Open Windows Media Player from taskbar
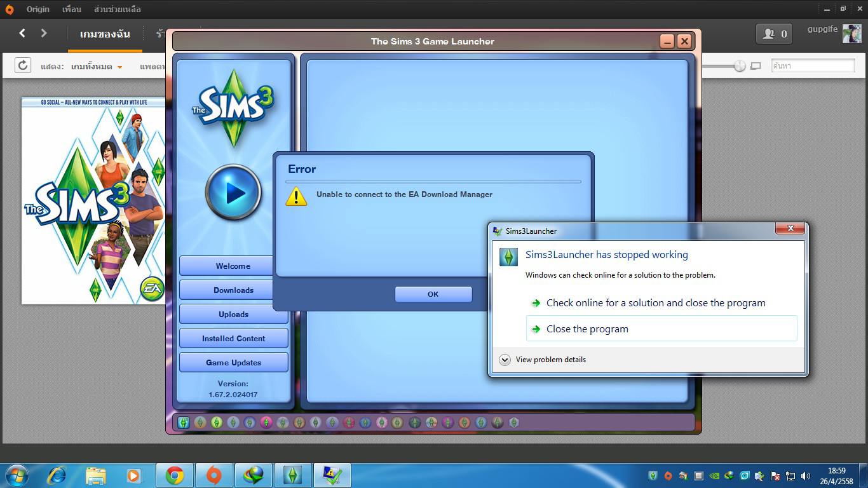 (x=133, y=475)
